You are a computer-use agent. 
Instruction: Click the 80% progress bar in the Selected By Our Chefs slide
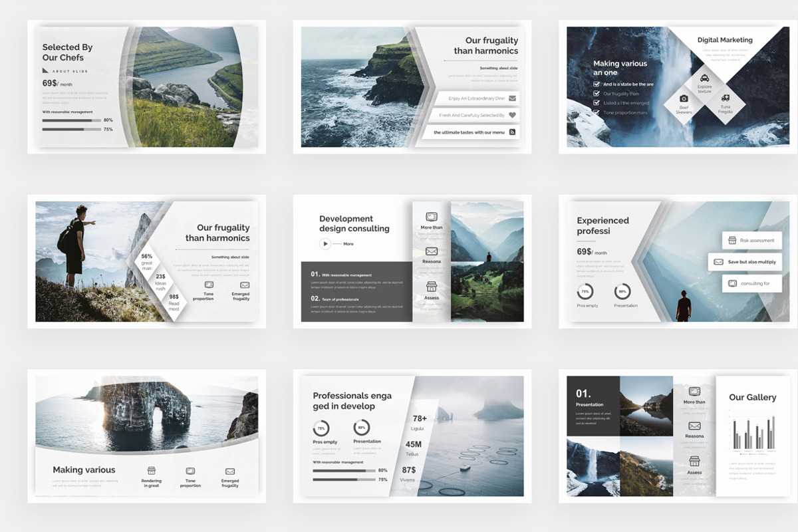click(72, 120)
